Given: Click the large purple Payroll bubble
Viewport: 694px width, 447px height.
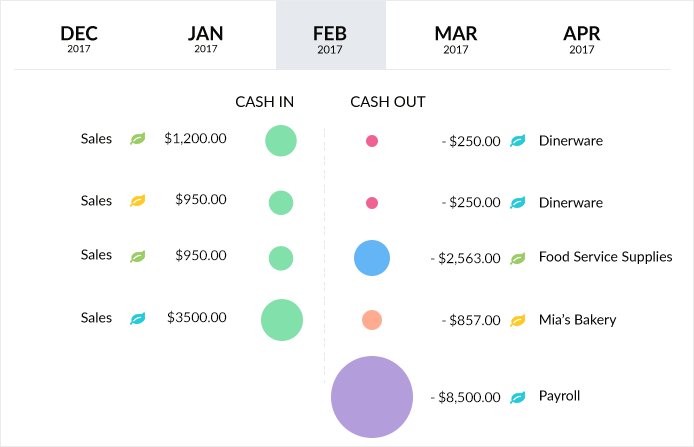Looking at the screenshot, I should click(x=372, y=396).
